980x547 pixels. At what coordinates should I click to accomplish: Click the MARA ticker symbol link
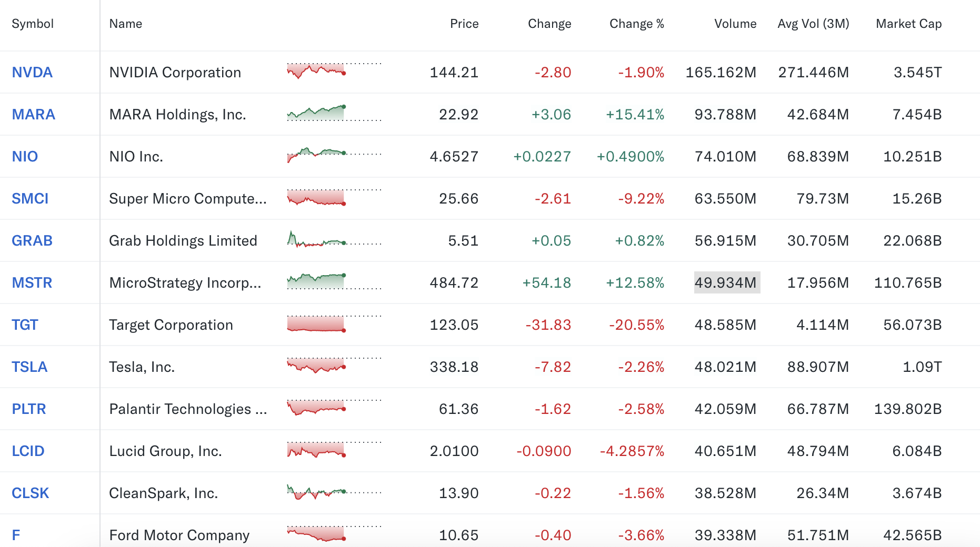tap(33, 115)
